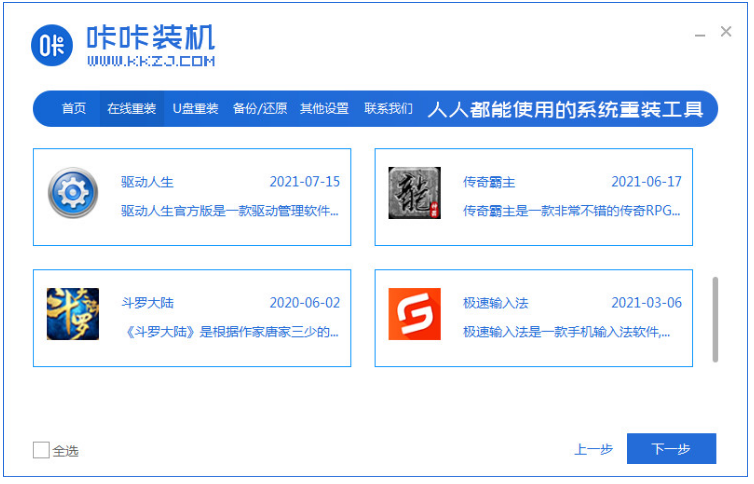Select the 极速输入法 title text
The height and width of the screenshot is (484, 754).
[x=496, y=303]
